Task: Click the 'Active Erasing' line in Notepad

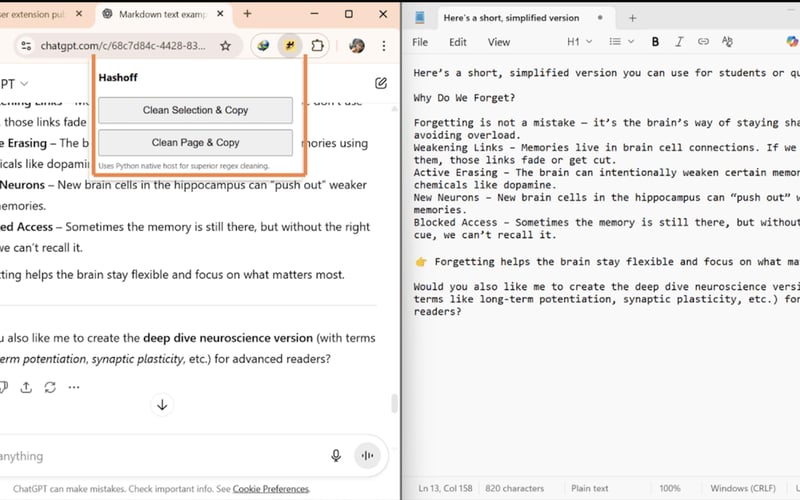Action: (x=607, y=172)
